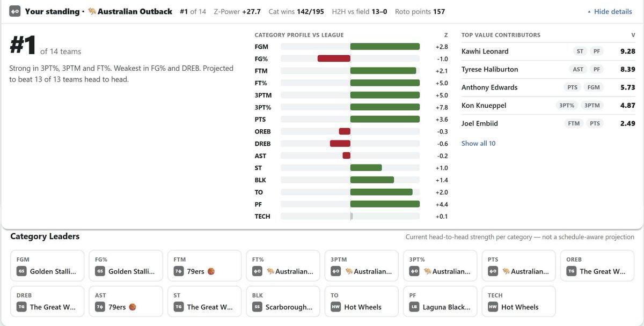Screen dimensions: 644x326
Task: Click the SS badge icon in BLK card
Action: coord(257,307)
